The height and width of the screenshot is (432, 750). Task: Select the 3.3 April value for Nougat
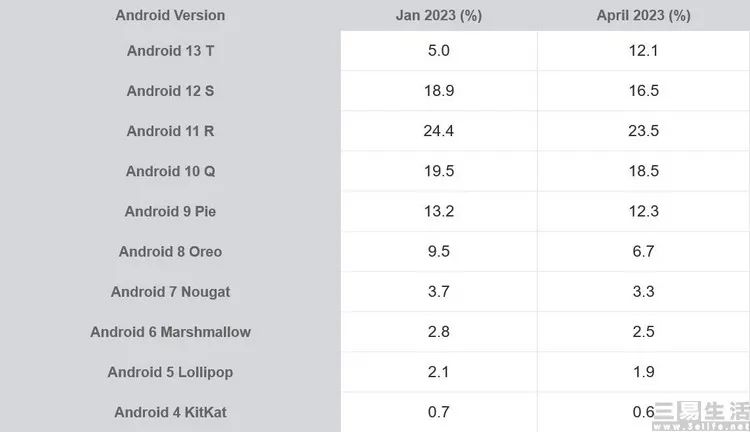643,292
